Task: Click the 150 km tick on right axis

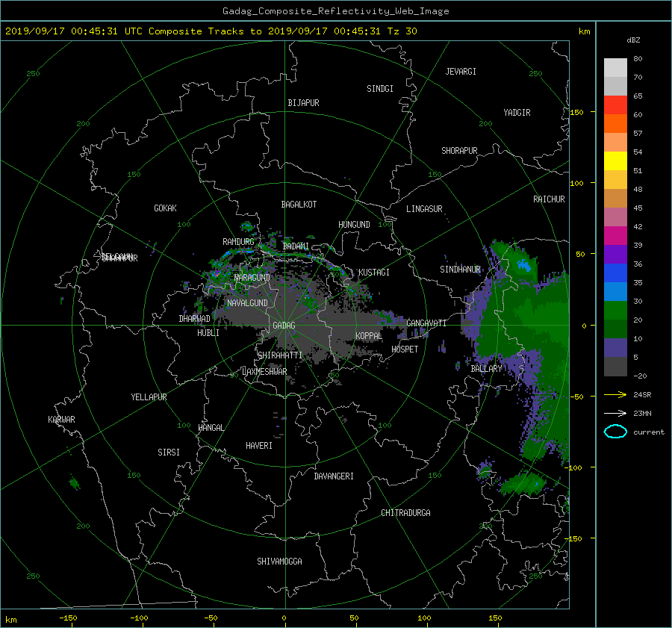Action: tap(576, 112)
